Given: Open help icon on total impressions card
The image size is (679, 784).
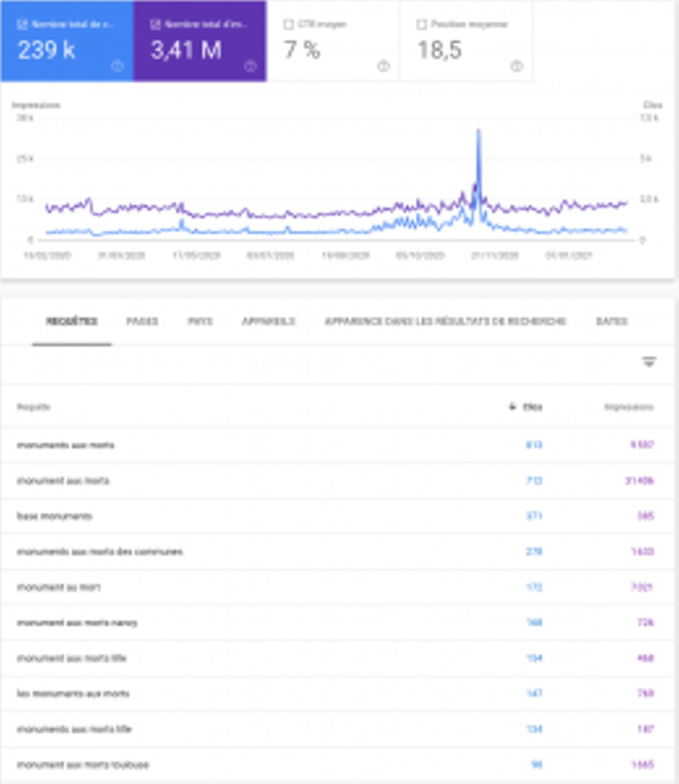Looking at the screenshot, I should (x=250, y=66).
